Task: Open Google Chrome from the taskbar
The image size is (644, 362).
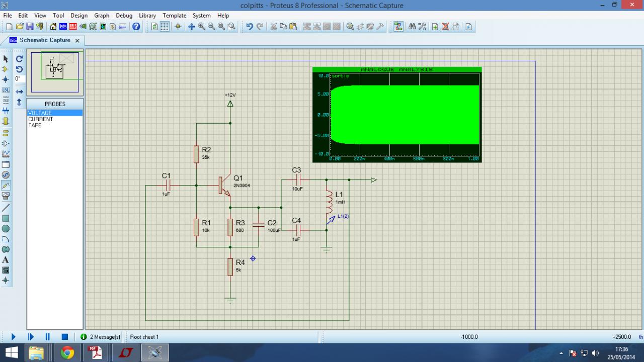Action: pyautogui.click(x=67, y=353)
